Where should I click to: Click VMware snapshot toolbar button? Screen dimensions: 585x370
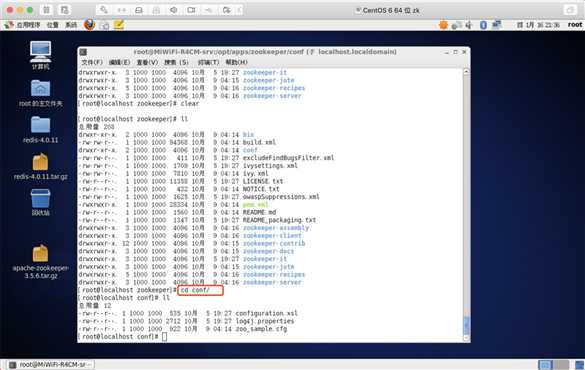click(65, 10)
